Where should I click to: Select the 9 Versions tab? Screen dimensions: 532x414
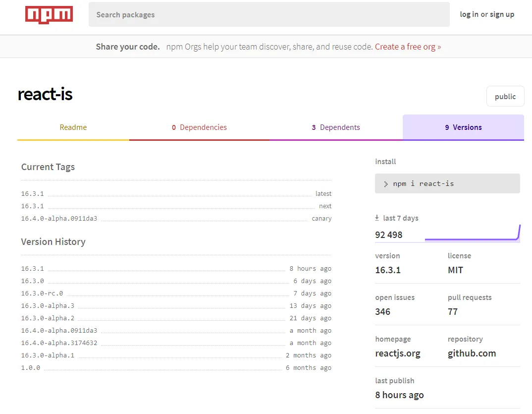[463, 127]
